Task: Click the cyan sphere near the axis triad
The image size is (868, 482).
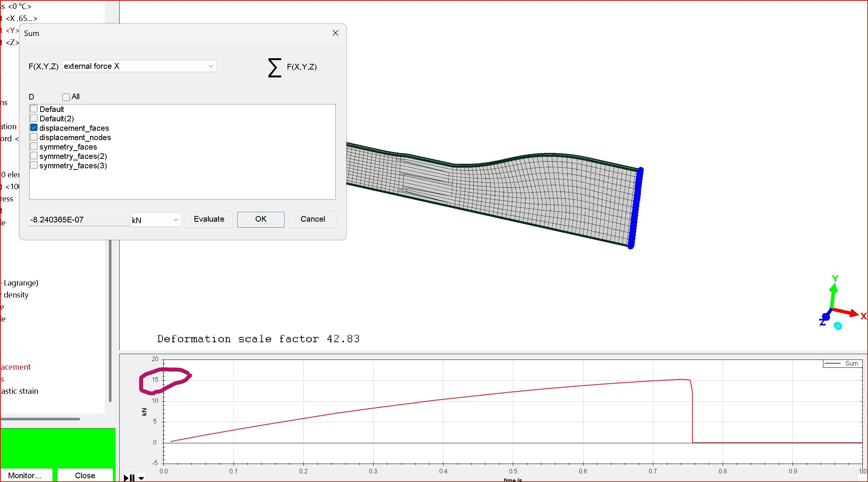Action: pos(838,326)
